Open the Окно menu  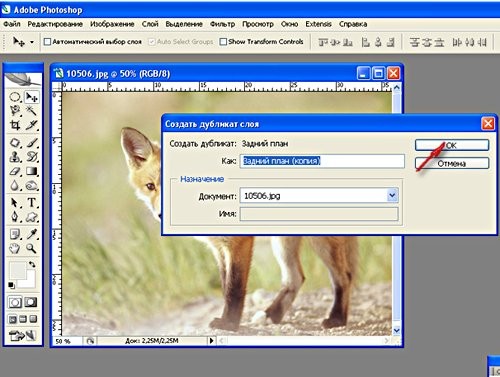click(x=289, y=24)
